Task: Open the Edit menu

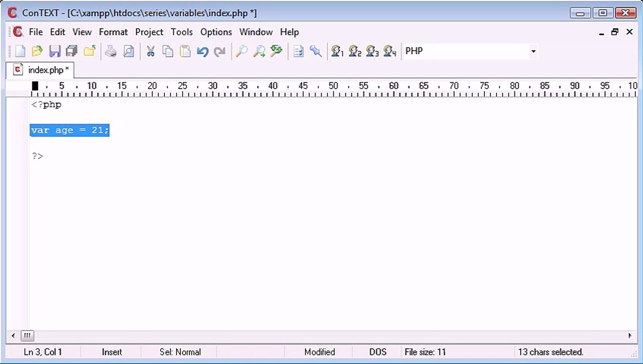Action: [58, 32]
